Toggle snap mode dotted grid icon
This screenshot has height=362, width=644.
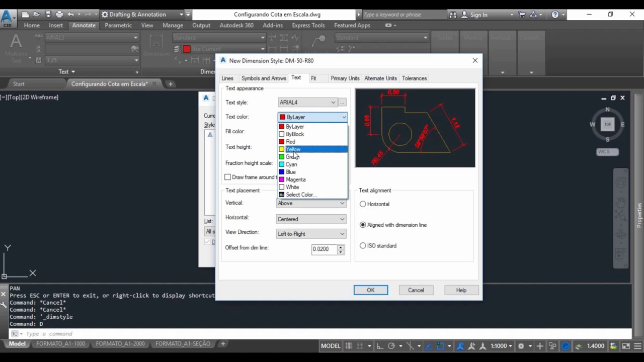tap(361, 346)
